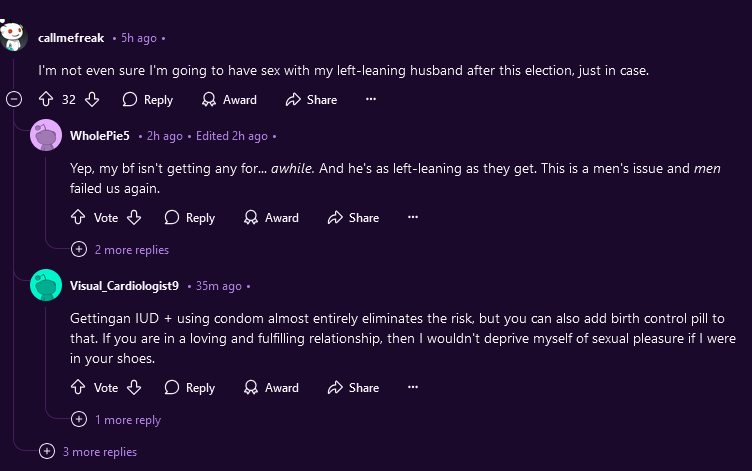Downvote WholePie5's reply
The width and height of the screenshot is (752, 471).
134,217
